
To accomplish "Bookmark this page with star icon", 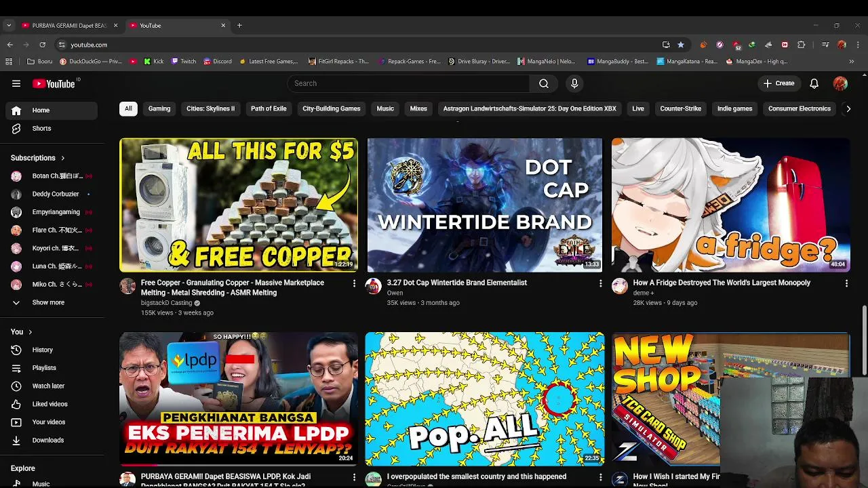I will pos(681,45).
